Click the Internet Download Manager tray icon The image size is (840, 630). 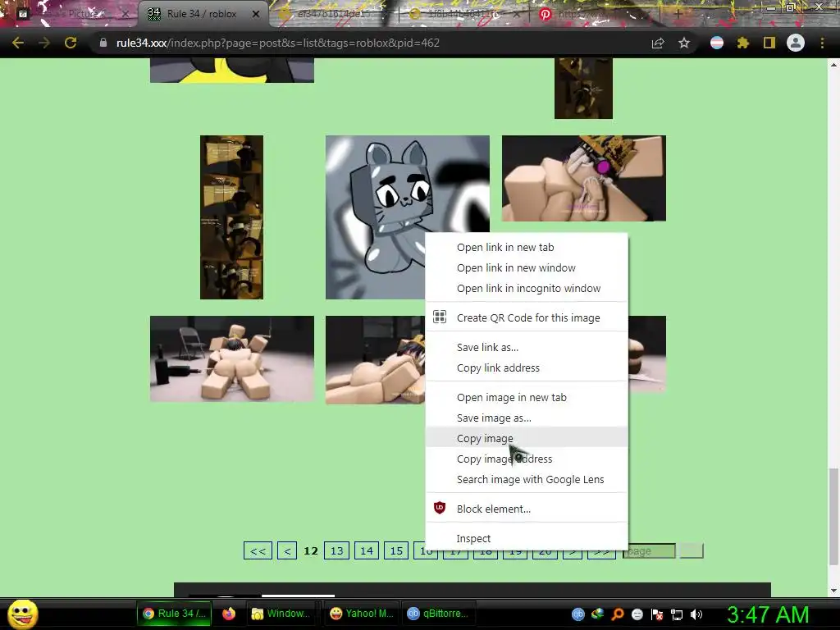click(597, 614)
